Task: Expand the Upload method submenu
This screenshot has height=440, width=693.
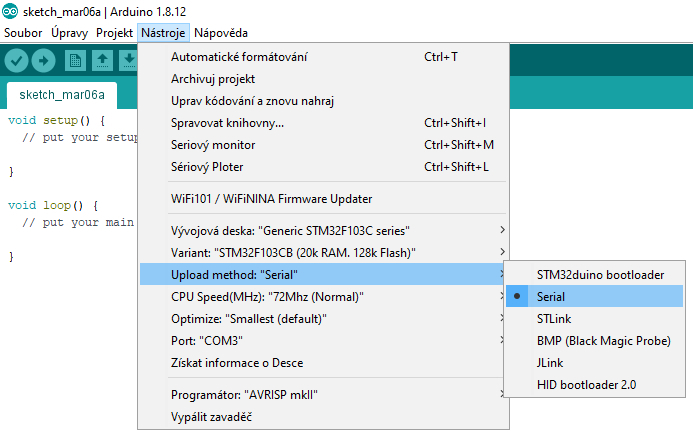Action: pyautogui.click(x=324, y=275)
